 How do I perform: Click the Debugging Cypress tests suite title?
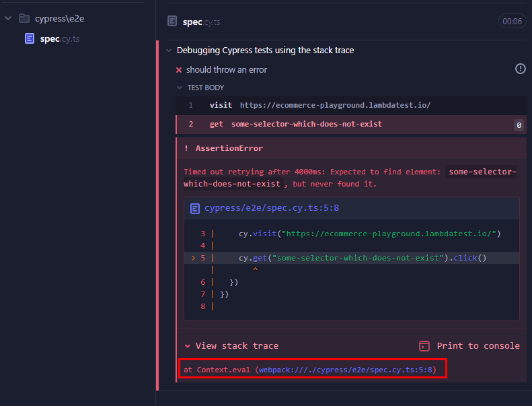[x=265, y=50]
